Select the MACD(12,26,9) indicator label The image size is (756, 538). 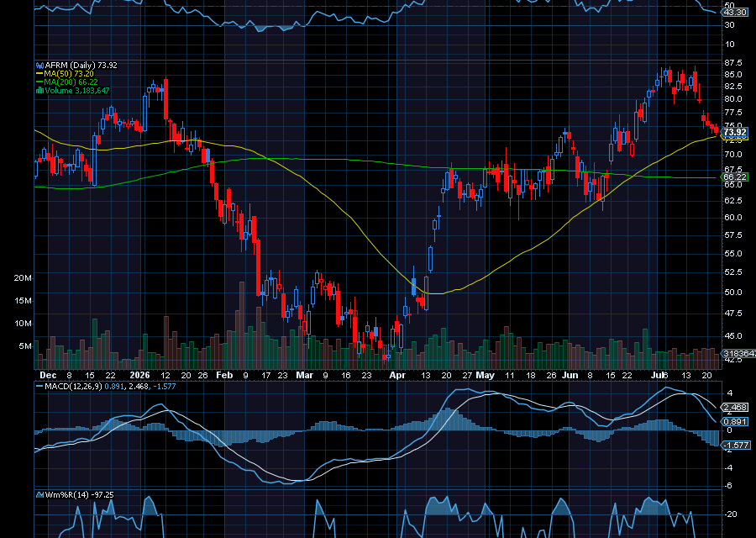pos(73,387)
